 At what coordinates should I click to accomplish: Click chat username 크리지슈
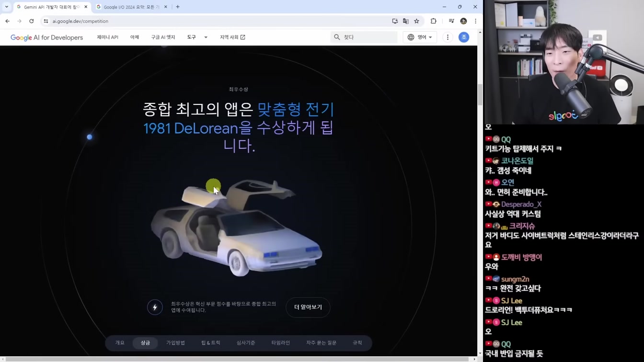522,226
